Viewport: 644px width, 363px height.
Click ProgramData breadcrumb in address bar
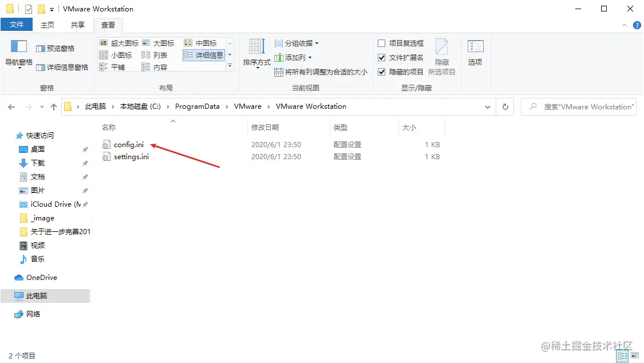(197, 106)
